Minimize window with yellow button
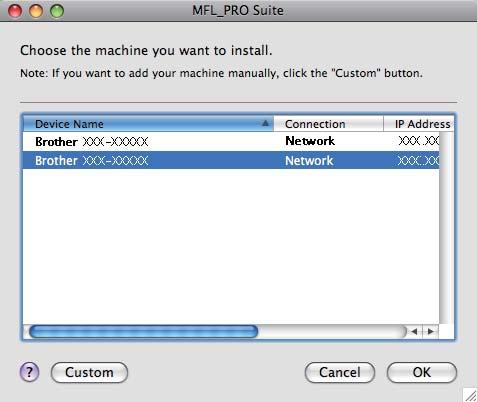Screen dimensions: 477x402 pyautogui.click(x=36, y=11)
